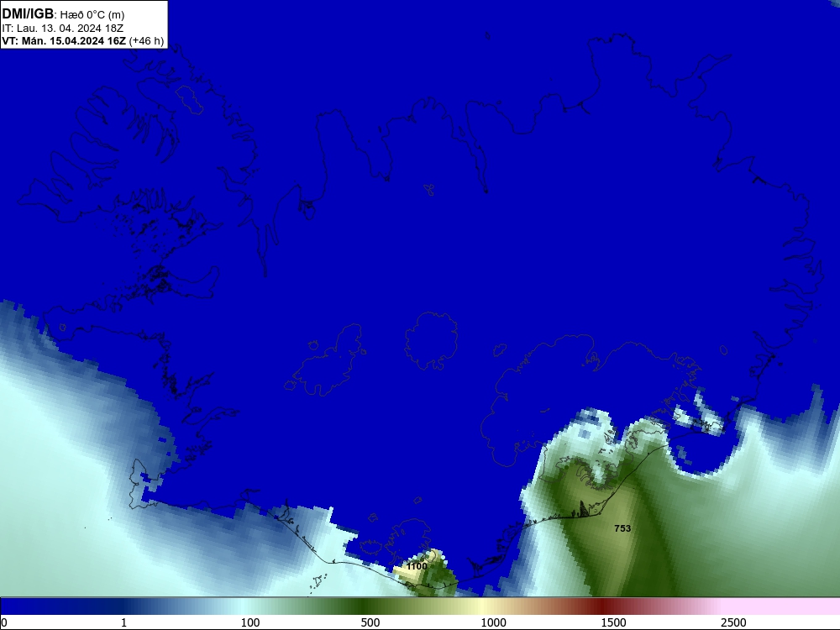
Task: Click the 2500 tick on the color scale
Action: [733, 622]
